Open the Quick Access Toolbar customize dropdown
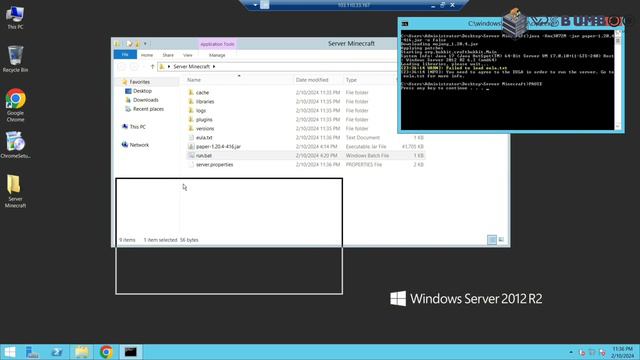640x360 pixels. point(145,44)
